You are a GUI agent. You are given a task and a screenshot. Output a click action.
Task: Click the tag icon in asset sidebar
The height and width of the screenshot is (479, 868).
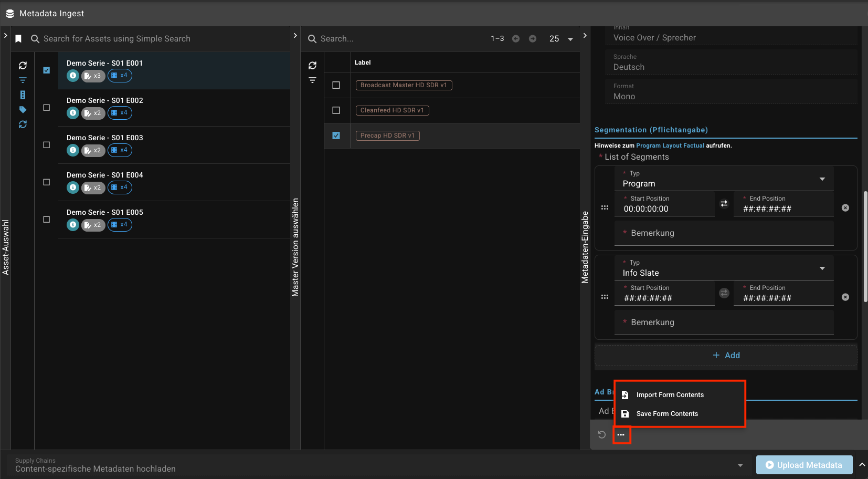pyautogui.click(x=23, y=110)
